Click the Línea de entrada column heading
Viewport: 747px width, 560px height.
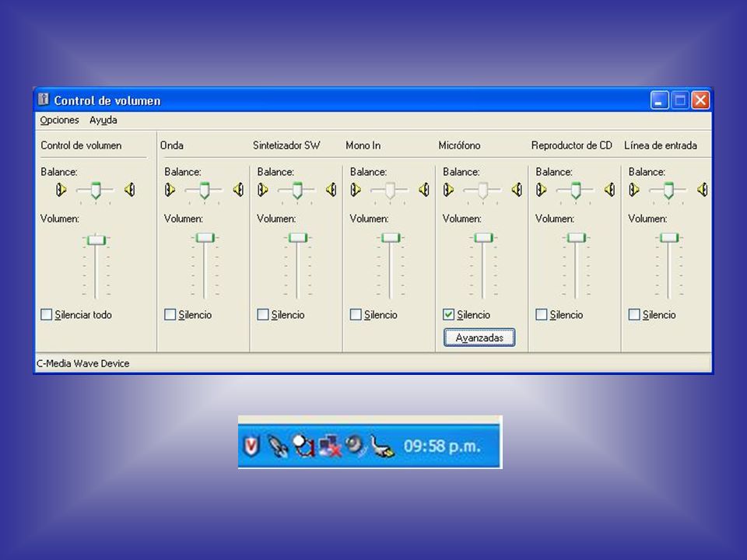click(661, 145)
